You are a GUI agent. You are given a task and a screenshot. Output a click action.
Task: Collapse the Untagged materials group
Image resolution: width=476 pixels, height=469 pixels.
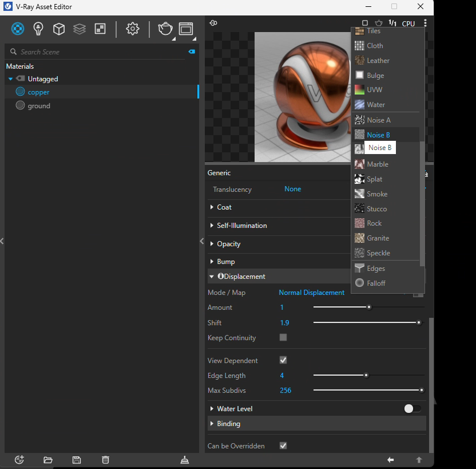10,79
